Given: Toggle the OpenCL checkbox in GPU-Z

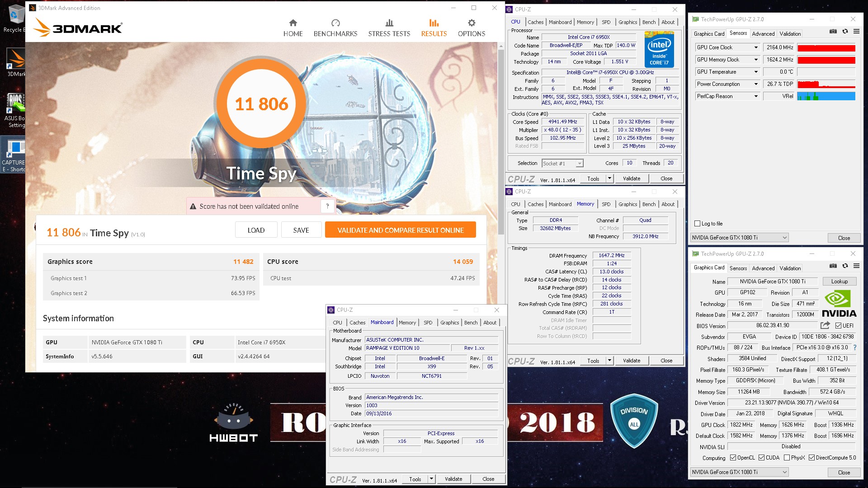Looking at the screenshot, I should click(733, 458).
